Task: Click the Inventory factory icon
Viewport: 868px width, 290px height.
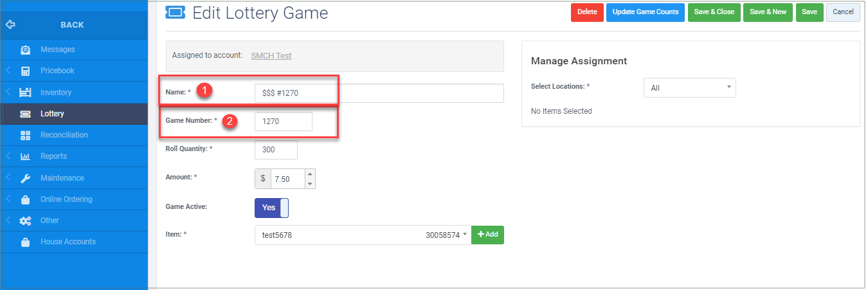Action: coord(26,93)
